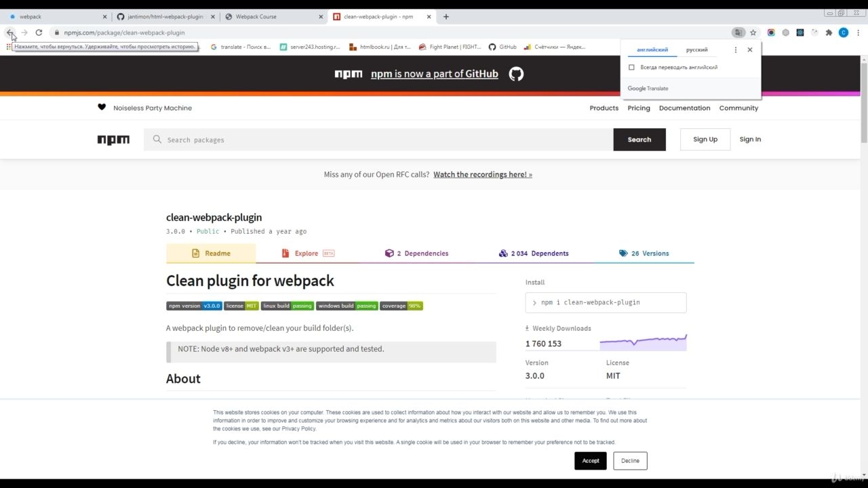Click the "Public" label under package name

(208, 231)
